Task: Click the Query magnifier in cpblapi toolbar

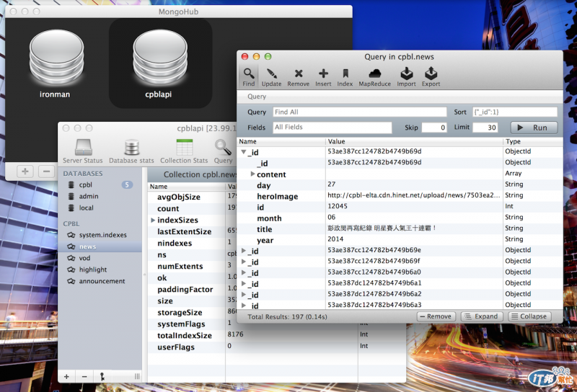Action: pyautogui.click(x=223, y=151)
